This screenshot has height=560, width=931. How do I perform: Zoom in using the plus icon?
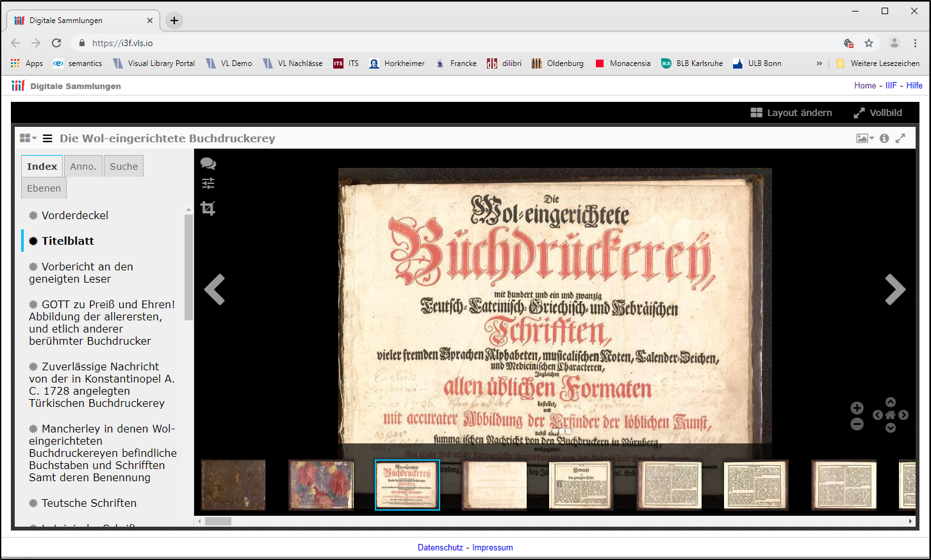tap(857, 408)
